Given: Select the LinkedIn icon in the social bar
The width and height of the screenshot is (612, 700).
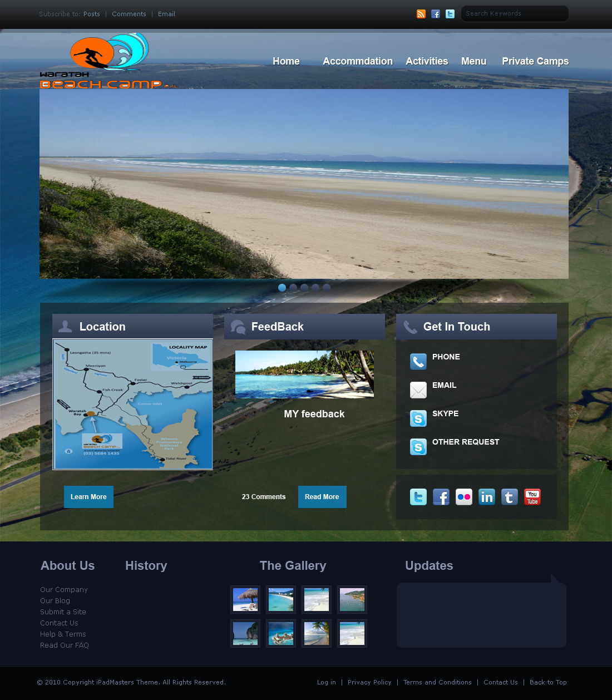Looking at the screenshot, I should [486, 497].
